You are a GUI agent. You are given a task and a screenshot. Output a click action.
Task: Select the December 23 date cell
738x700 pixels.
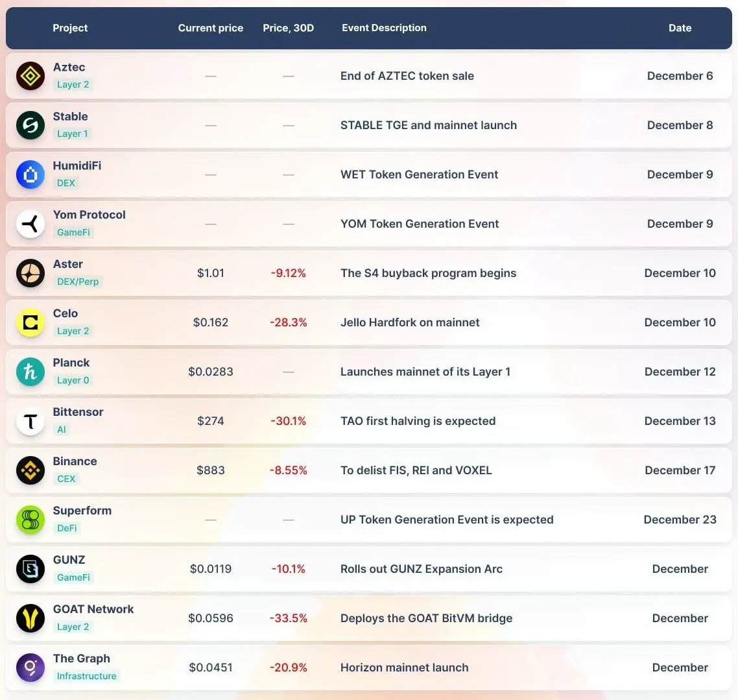(x=680, y=520)
